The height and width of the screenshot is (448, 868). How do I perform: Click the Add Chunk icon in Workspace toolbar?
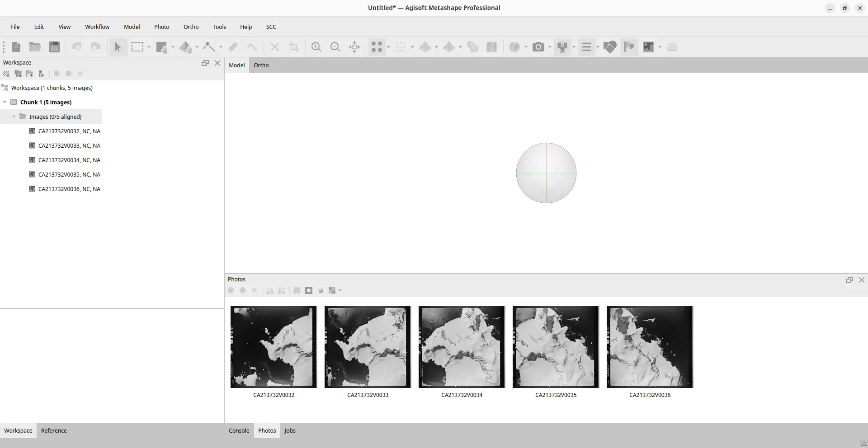[x=6, y=74]
